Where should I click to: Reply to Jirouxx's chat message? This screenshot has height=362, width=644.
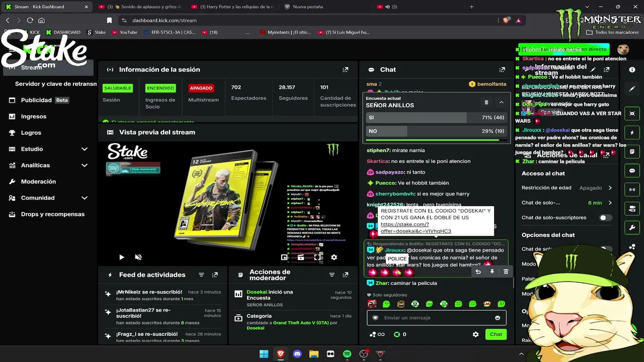(478, 271)
